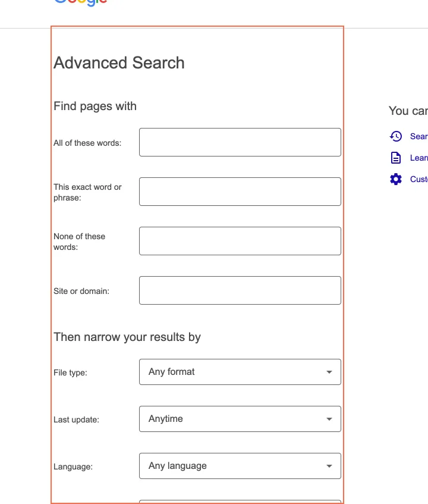Open the File type 'Any format' dropdown

(240, 372)
